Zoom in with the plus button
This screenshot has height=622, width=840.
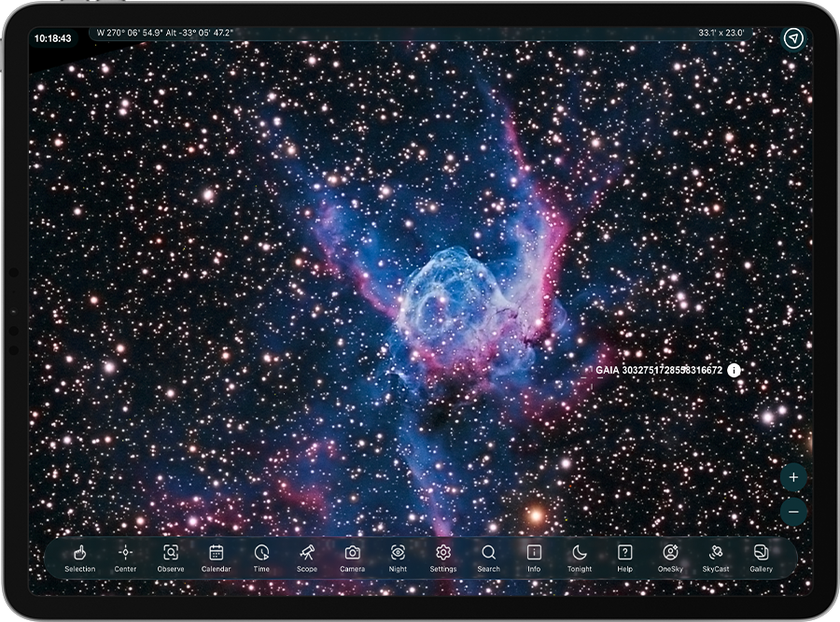click(792, 477)
